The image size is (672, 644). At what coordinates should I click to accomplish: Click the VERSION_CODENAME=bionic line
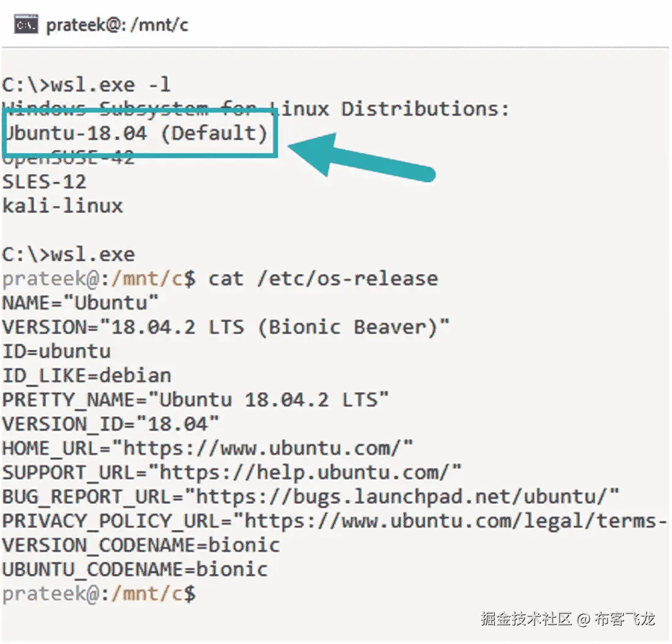click(141, 544)
